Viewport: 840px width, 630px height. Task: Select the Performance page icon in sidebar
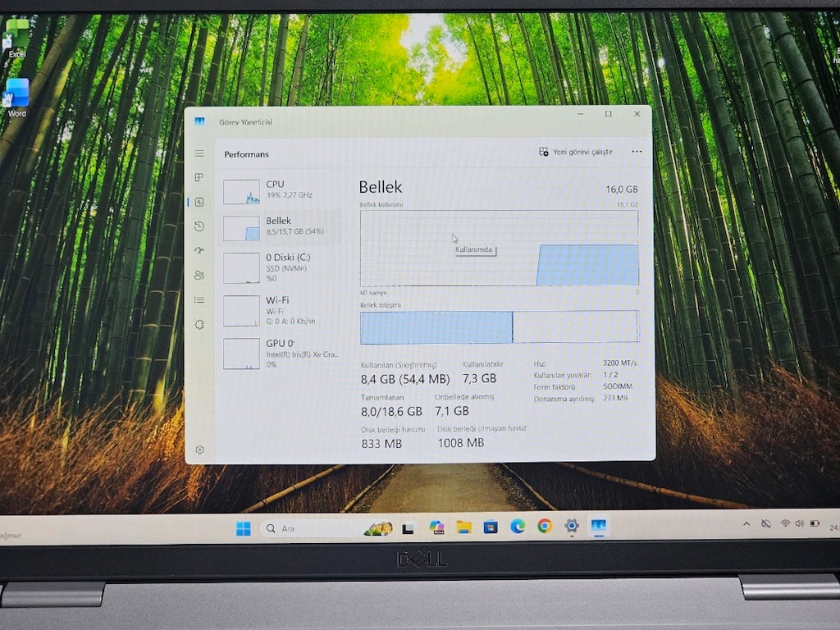199,202
